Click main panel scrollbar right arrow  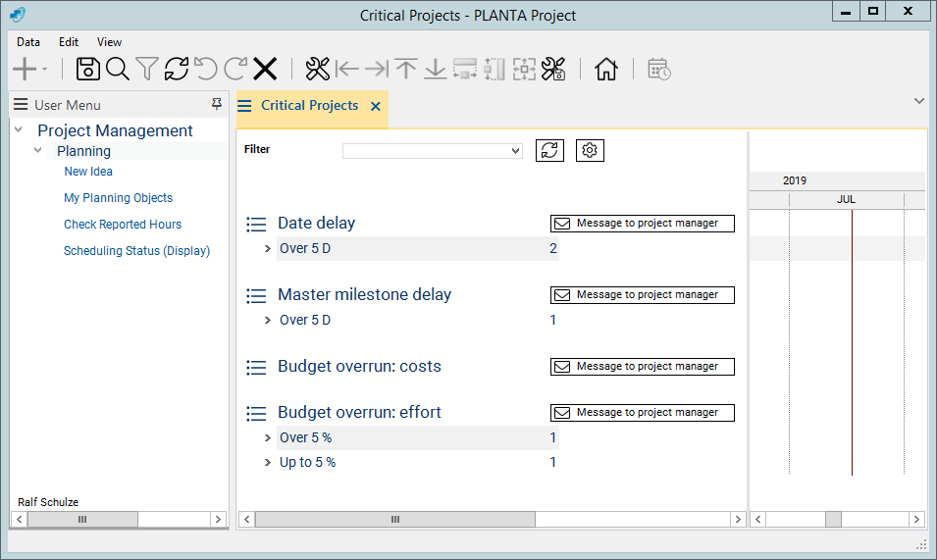pyautogui.click(x=738, y=520)
